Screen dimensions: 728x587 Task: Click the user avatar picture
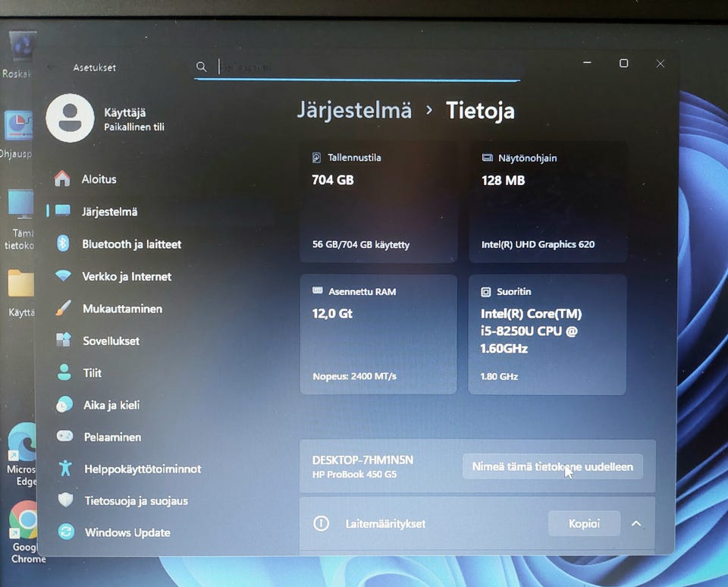pyautogui.click(x=70, y=118)
